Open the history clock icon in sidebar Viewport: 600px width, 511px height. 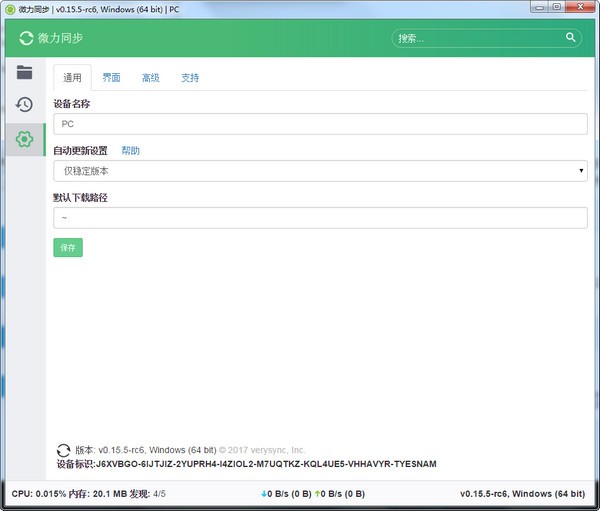click(x=24, y=105)
